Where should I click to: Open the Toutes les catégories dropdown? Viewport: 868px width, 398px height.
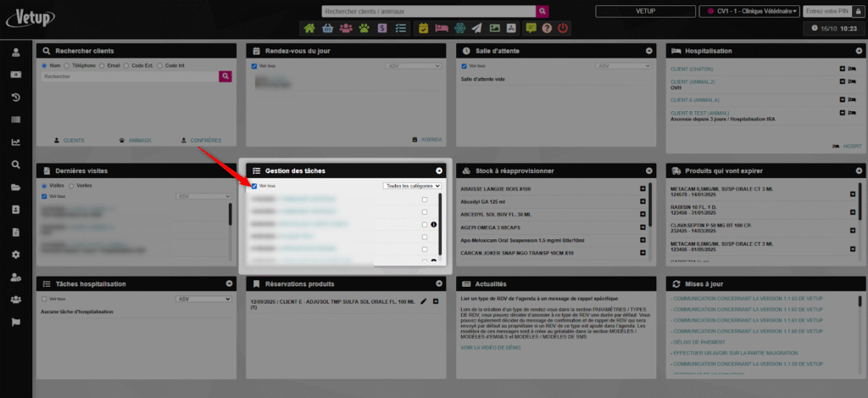(412, 185)
